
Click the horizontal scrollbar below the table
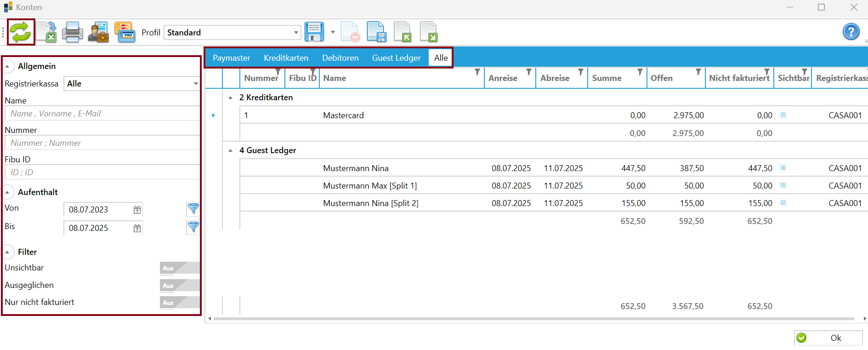(x=533, y=318)
